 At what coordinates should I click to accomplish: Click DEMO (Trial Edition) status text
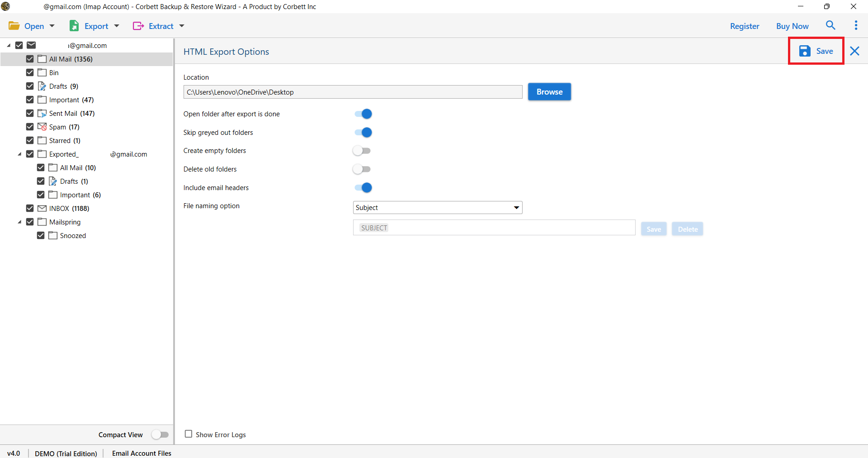coord(66,453)
